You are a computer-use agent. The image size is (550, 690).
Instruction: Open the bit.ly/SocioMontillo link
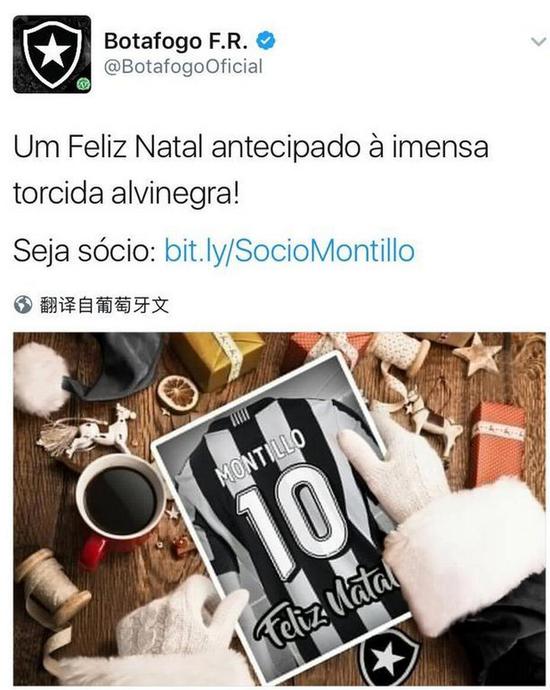pos(290,251)
